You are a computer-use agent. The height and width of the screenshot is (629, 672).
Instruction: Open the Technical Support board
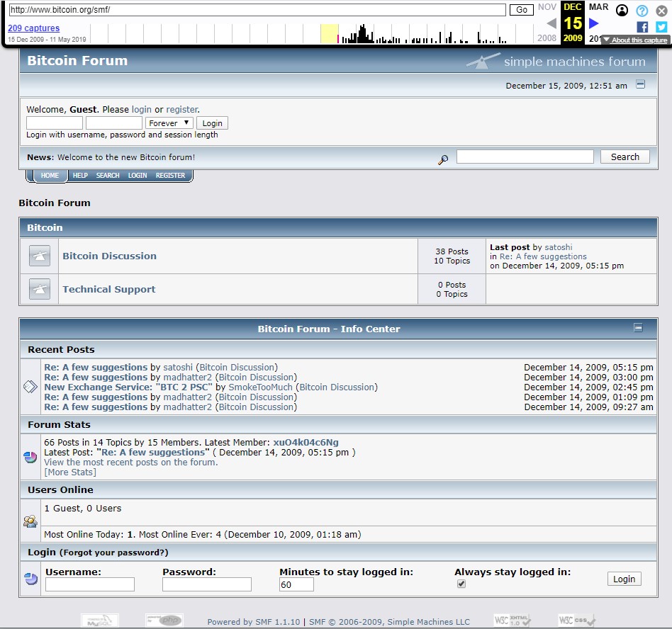pyautogui.click(x=109, y=290)
